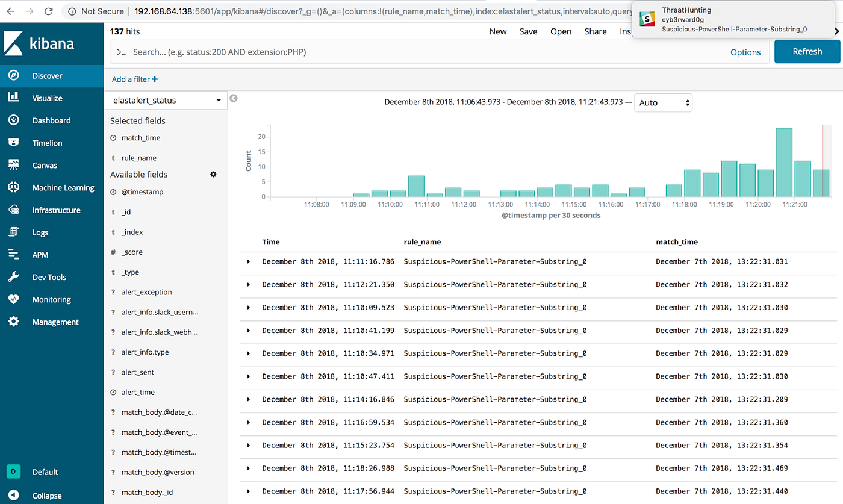Select rule_name in Selected fields
843x504 pixels.
[x=138, y=158]
